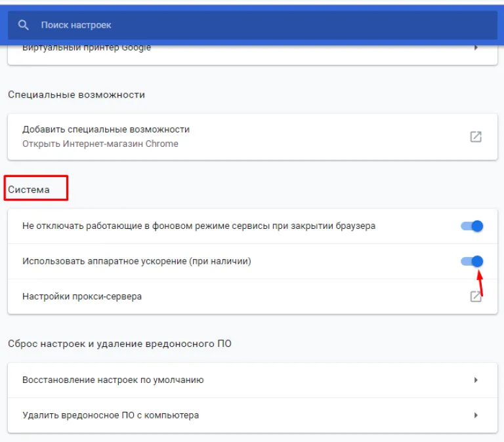Toggle 'Не отключать работающие в фоновом режиме сервисы'

pyautogui.click(x=472, y=226)
